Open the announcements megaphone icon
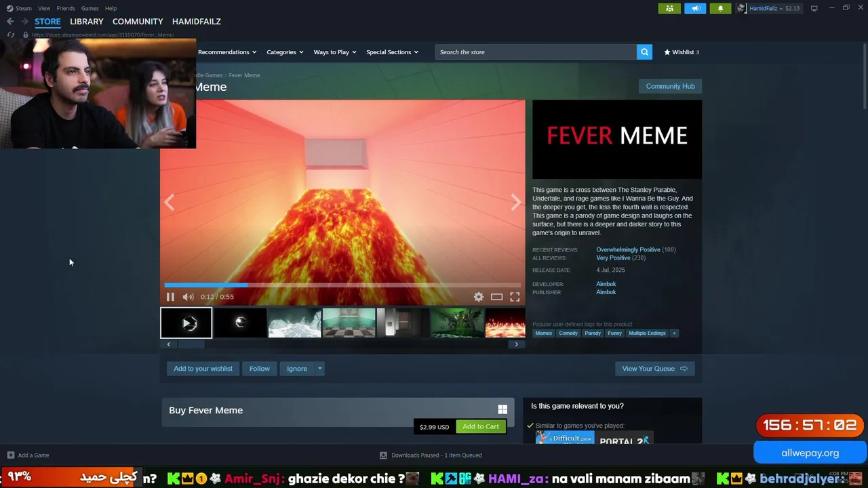This screenshot has height=488, width=868. point(695,8)
